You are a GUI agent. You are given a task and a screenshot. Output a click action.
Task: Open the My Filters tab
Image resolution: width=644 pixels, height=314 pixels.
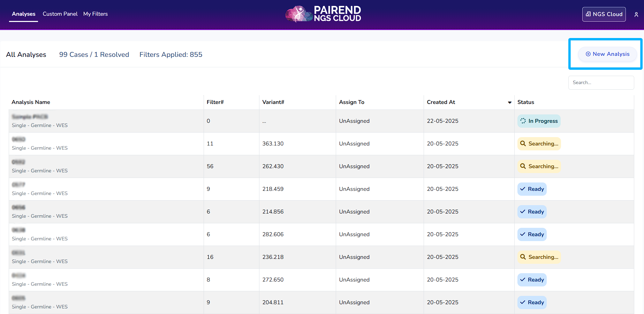(95, 14)
